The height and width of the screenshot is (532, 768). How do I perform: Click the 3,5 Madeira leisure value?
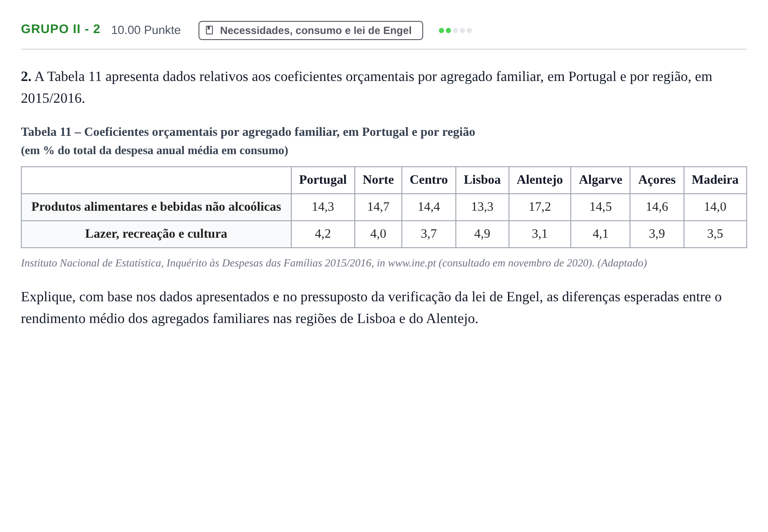pos(715,234)
